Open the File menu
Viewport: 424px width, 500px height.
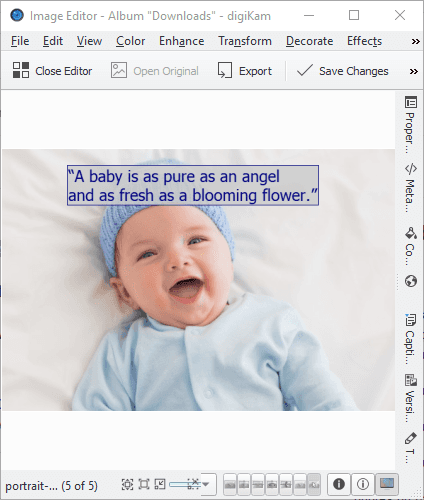pos(20,41)
